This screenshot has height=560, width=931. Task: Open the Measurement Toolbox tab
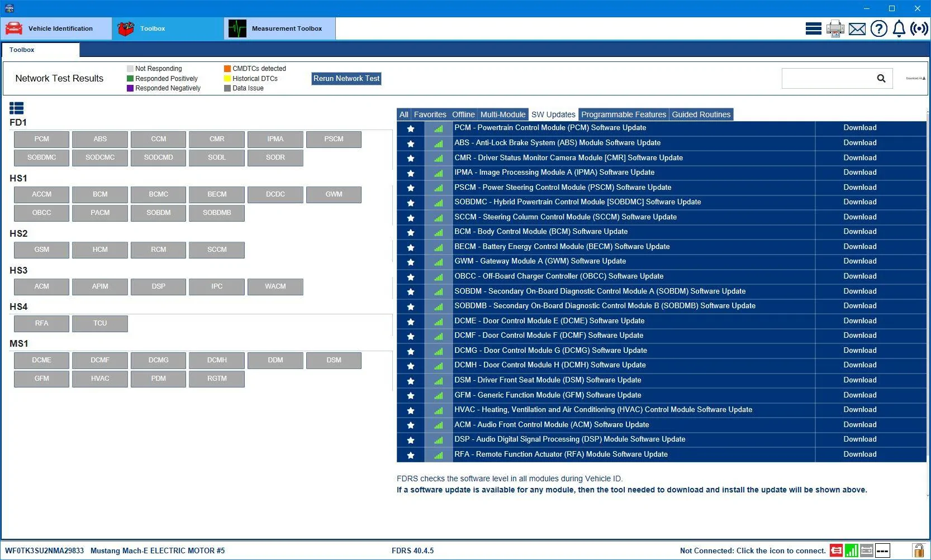[x=280, y=28]
